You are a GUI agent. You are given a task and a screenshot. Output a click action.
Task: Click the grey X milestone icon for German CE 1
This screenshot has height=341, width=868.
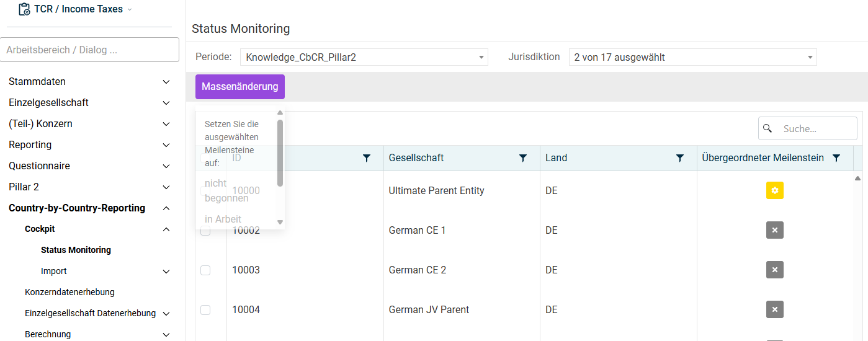tap(774, 230)
